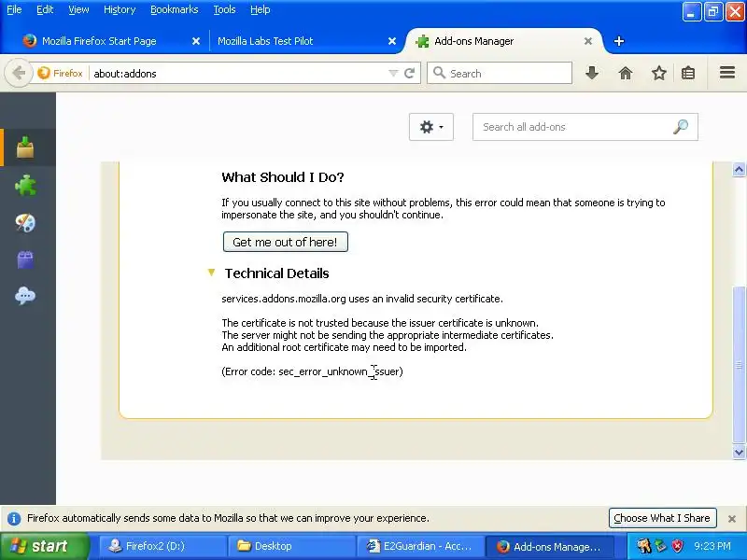Open the Tools menu
747x560 pixels.
coord(224,9)
